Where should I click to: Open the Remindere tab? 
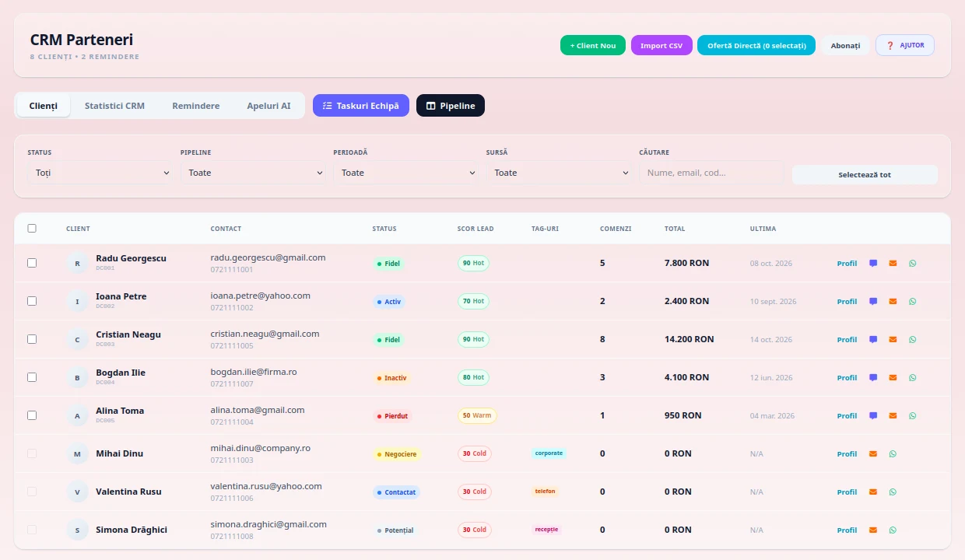tap(196, 106)
